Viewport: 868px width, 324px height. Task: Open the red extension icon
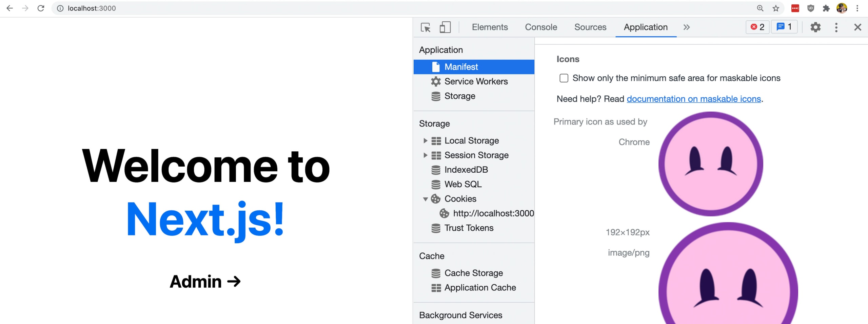(x=795, y=8)
